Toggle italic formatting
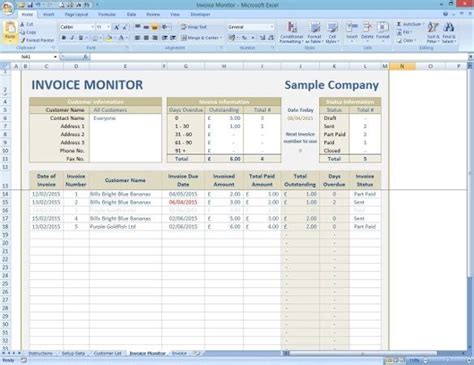The image size is (474, 365). coord(72,38)
